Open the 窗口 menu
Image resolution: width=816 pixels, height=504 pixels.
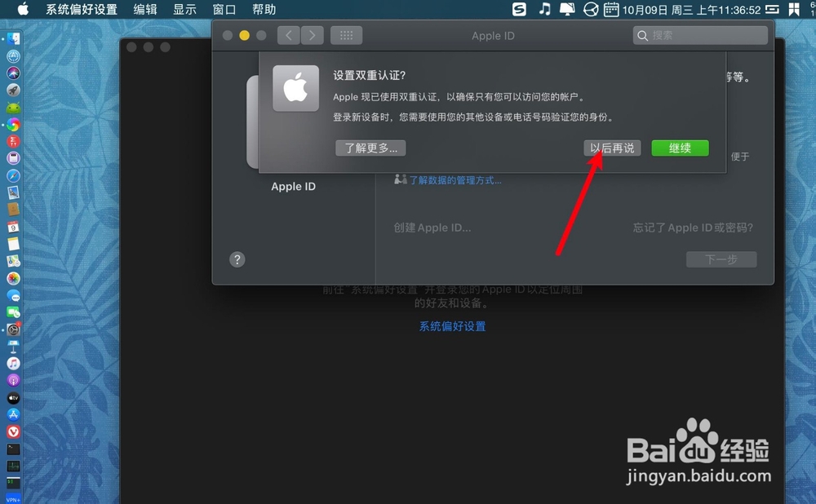coord(224,9)
